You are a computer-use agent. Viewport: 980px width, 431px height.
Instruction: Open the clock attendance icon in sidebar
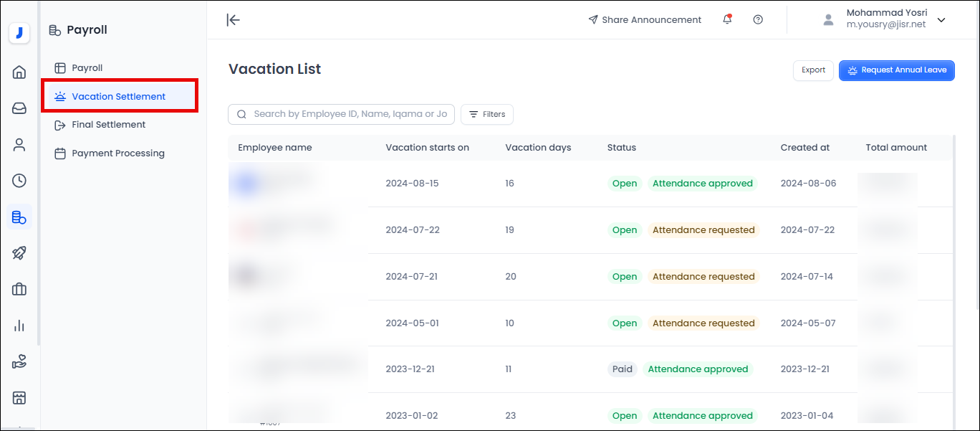19,181
